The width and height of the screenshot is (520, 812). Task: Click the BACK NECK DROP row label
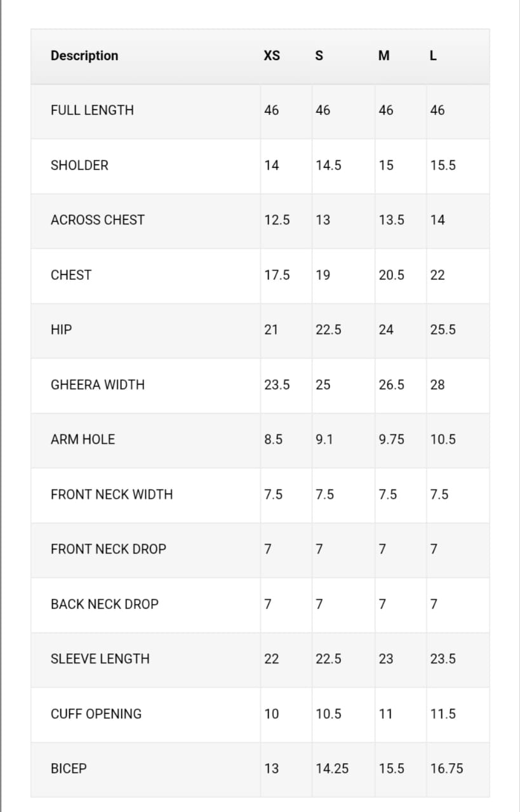point(105,605)
